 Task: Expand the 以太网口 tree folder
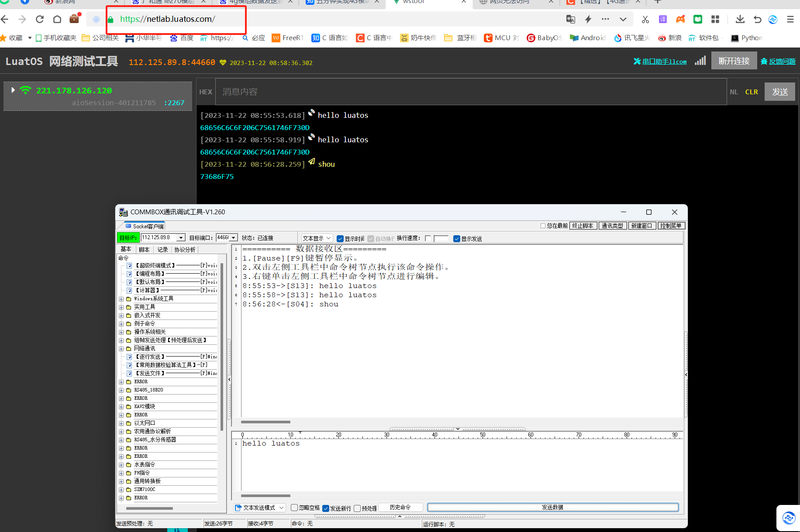tap(121, 423)
